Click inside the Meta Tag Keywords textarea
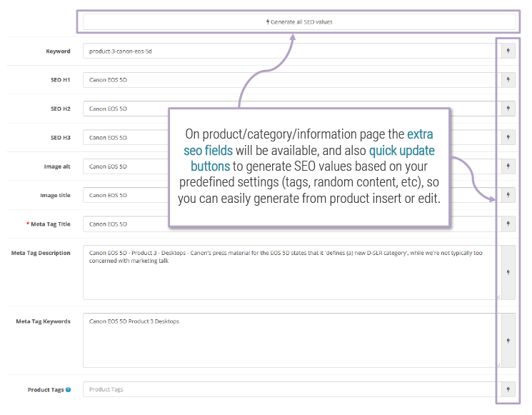This screenshot has height=415, width=532. 286,343
